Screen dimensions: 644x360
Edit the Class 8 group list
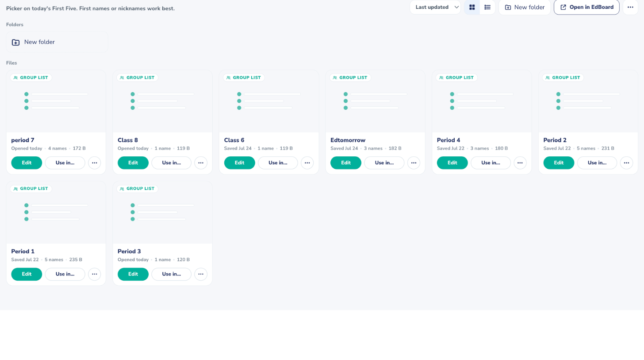click(x=133, y=163)
